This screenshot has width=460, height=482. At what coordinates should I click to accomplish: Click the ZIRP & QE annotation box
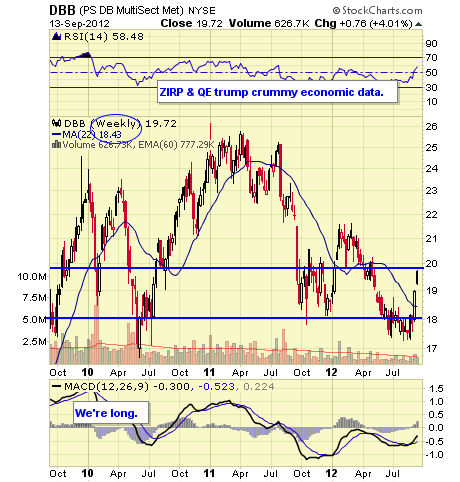pos(277,92)
